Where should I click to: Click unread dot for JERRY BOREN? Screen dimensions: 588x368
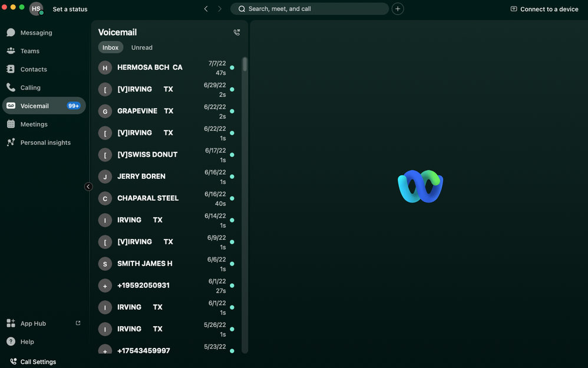tap(232, 177)
